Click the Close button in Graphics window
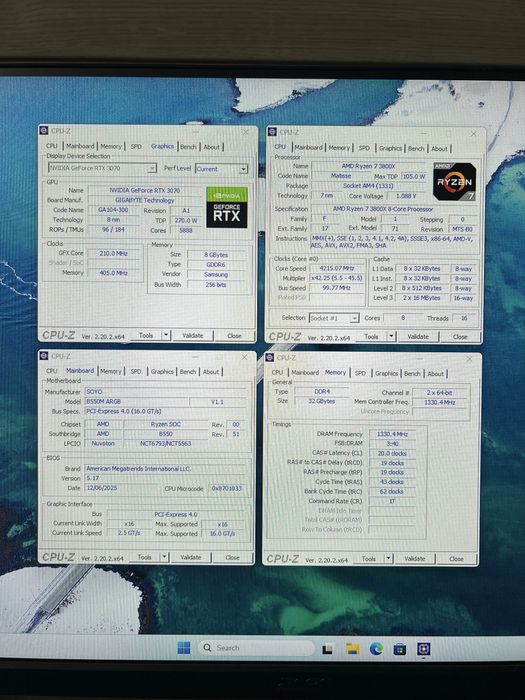The height and width of the screenshot is (700, 525). click(x=234, y=336)
